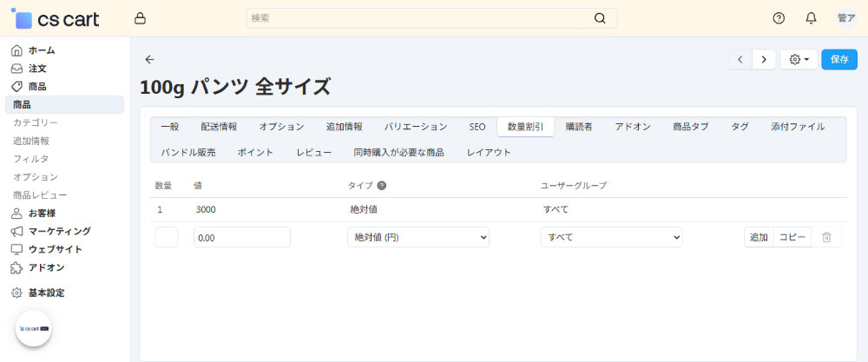Click the 値 input field showing 0.00
Viewport: 868px width, 362px height.
pyautogui.click(x=241, y=237)
